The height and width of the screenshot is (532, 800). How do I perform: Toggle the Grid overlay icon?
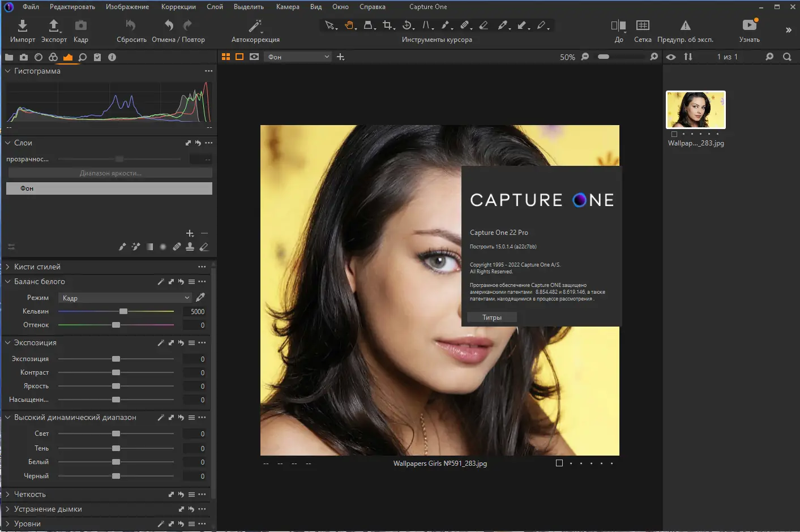pos(643,25)
